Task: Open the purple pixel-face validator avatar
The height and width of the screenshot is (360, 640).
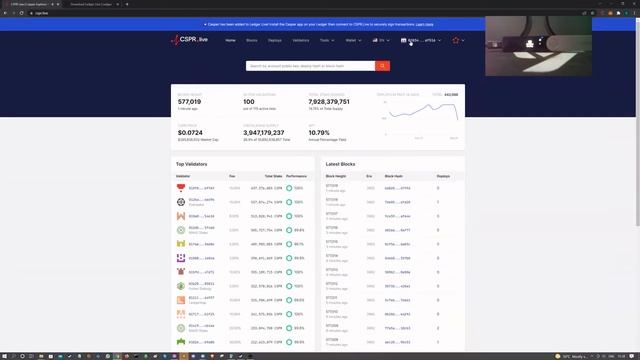Action: [x=181, y=258]
